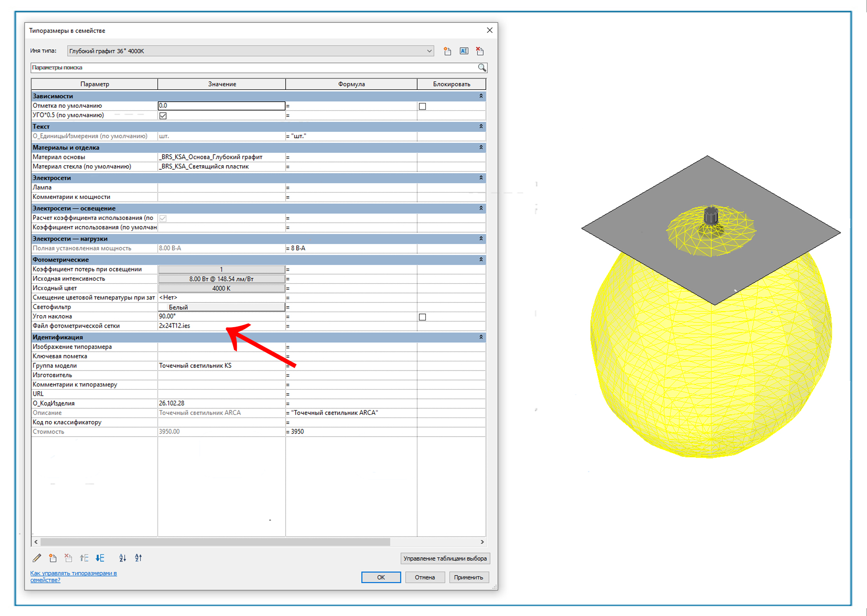Open the Светофильтр Белый color filter
Viewport: 867px width, 616px height.
221,307
